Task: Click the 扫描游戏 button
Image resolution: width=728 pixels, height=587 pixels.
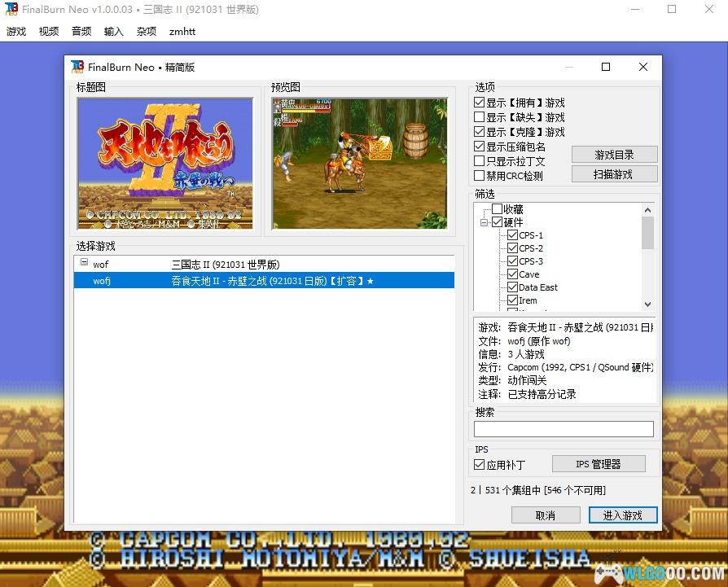Action: [x=613, y=174]
